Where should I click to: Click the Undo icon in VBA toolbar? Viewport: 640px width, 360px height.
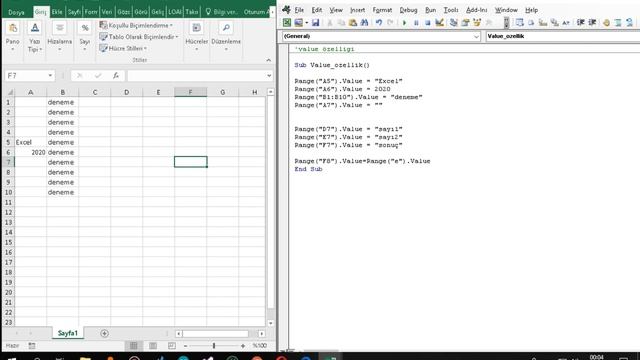[379, 22]
